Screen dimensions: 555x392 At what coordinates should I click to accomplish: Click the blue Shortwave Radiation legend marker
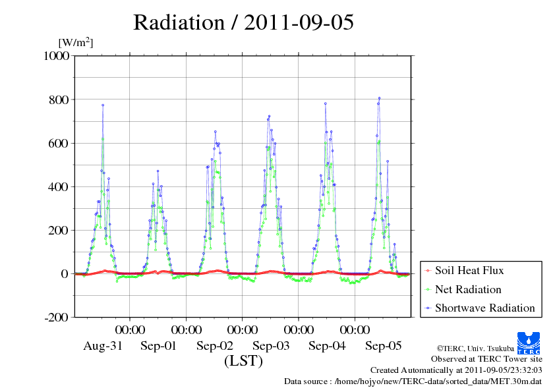tap(428, 308)
